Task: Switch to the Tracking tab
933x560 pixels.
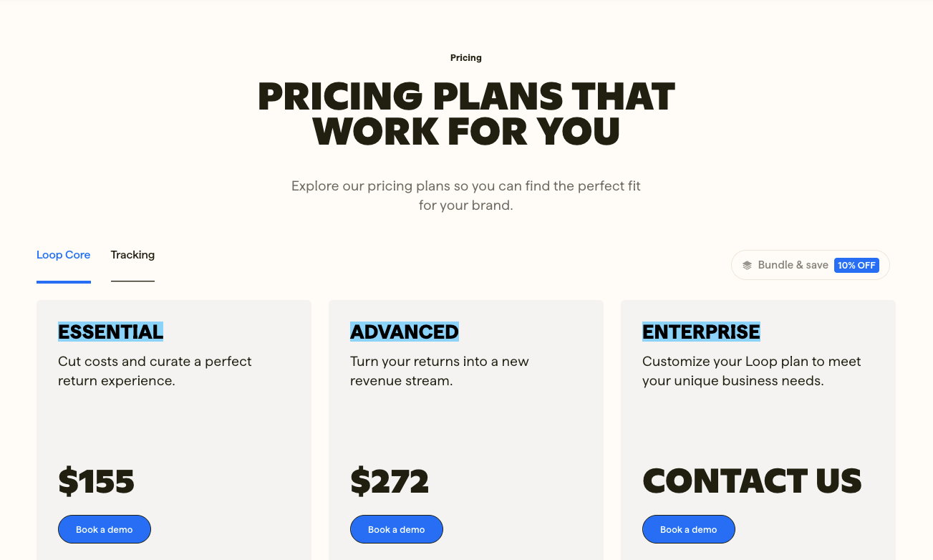Action: (x=132, y=255)
